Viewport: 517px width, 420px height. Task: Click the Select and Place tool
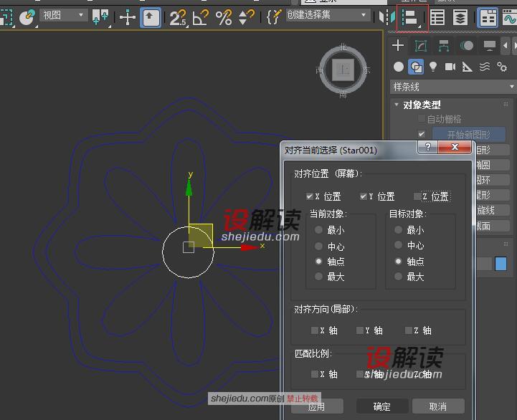(x=27, y=16)
